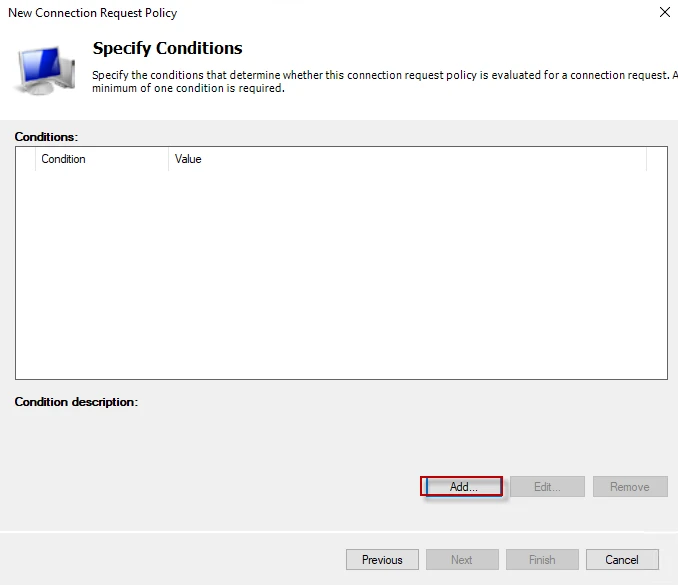Click the wizard instruction text under heading
This screenshot has width=678, height=585.
[x=380, y=81]
